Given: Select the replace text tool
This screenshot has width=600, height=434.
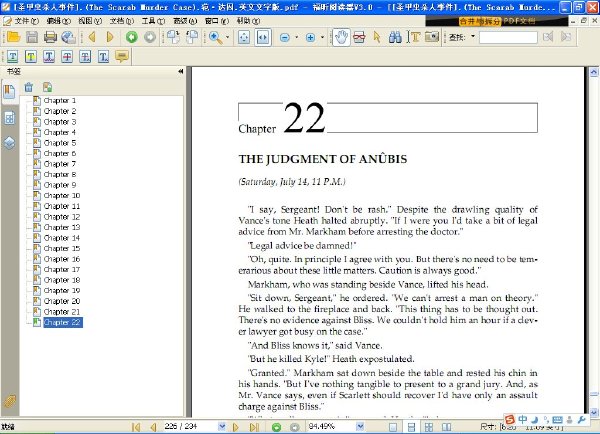Looking at the screenshot, I should coord(85,57).
